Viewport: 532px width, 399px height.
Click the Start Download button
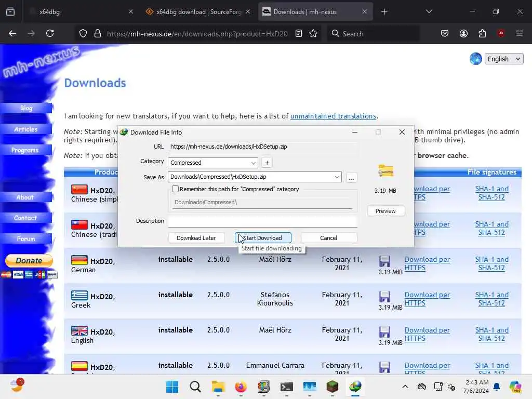(263, 238)
